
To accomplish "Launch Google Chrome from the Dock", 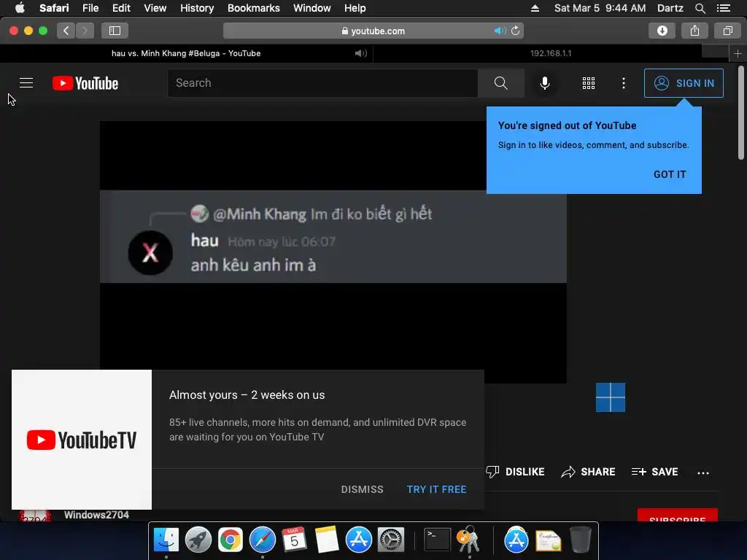I will (230, 540).
